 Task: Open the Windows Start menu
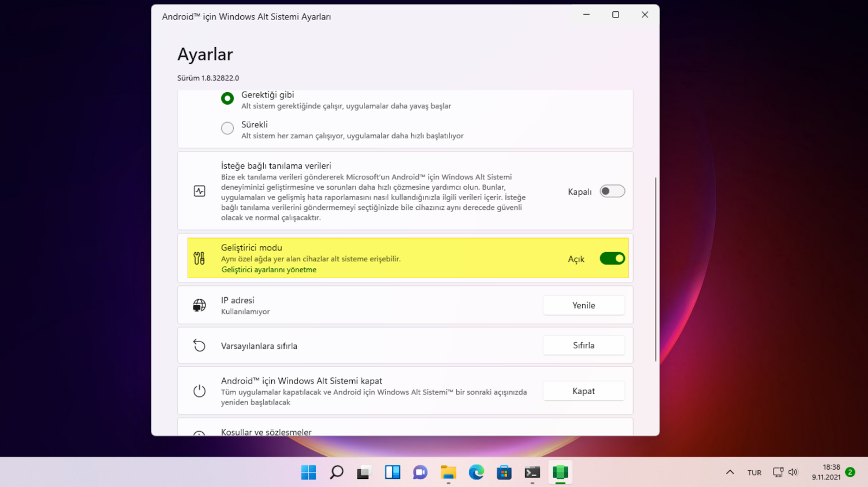pos(309,472)
